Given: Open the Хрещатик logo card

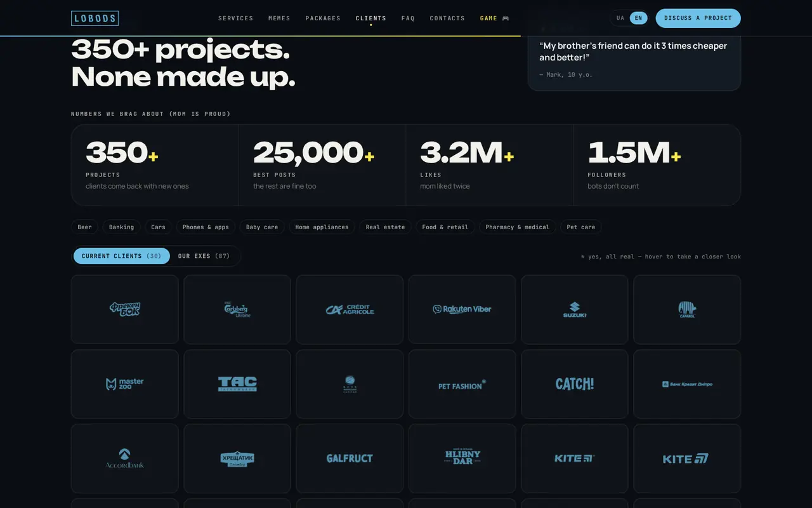Looking at the screenshot, I should tap(237, 458).
